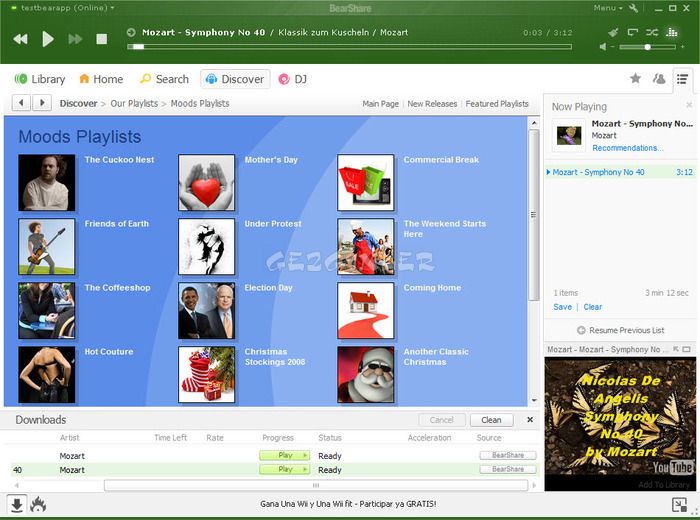
Task: Increase volume with the plus sign
Action: (682, 47)
